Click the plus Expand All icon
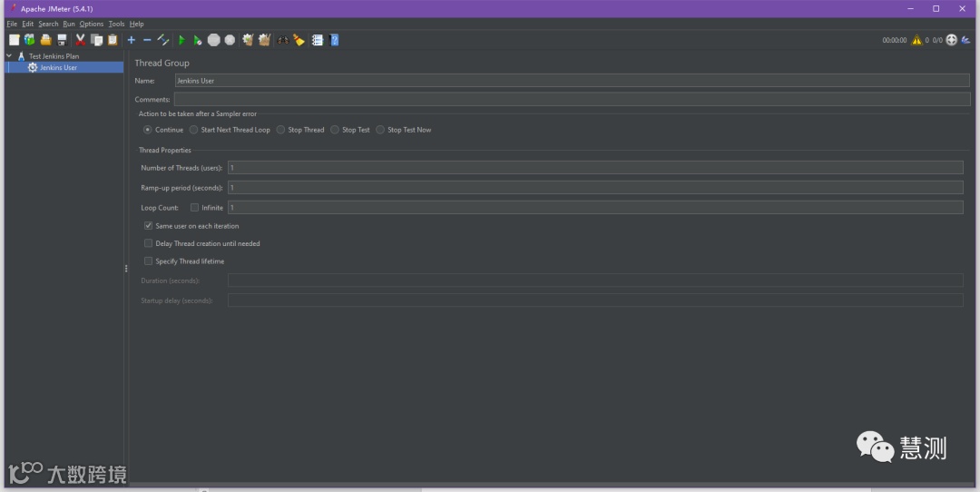 (132, 40)
